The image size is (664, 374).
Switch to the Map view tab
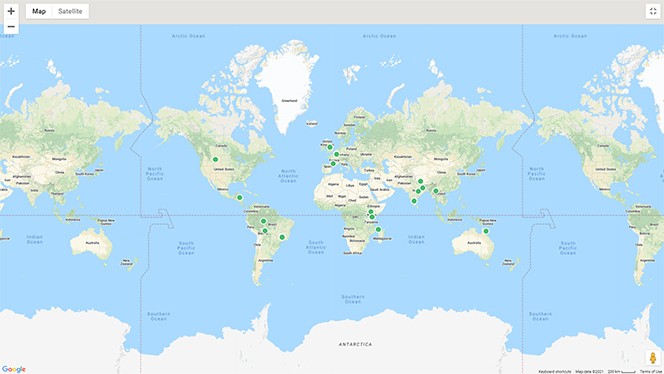(x=39, y=11)
